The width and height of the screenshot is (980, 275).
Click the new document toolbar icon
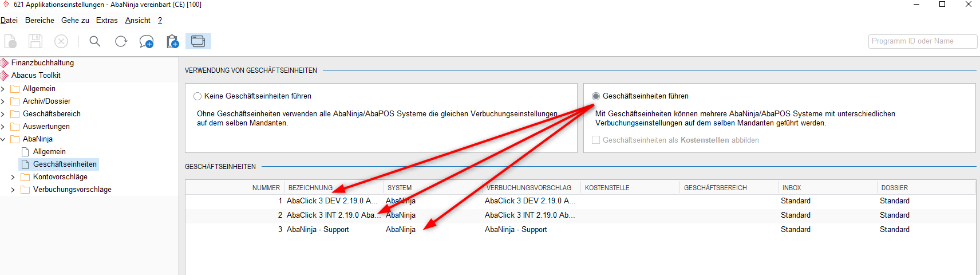(x=10, y=41)
